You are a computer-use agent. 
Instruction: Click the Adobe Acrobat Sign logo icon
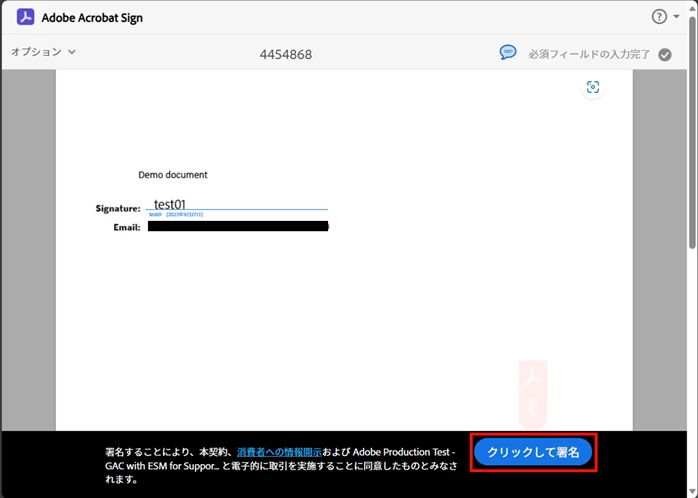click(x=25, y=17)
